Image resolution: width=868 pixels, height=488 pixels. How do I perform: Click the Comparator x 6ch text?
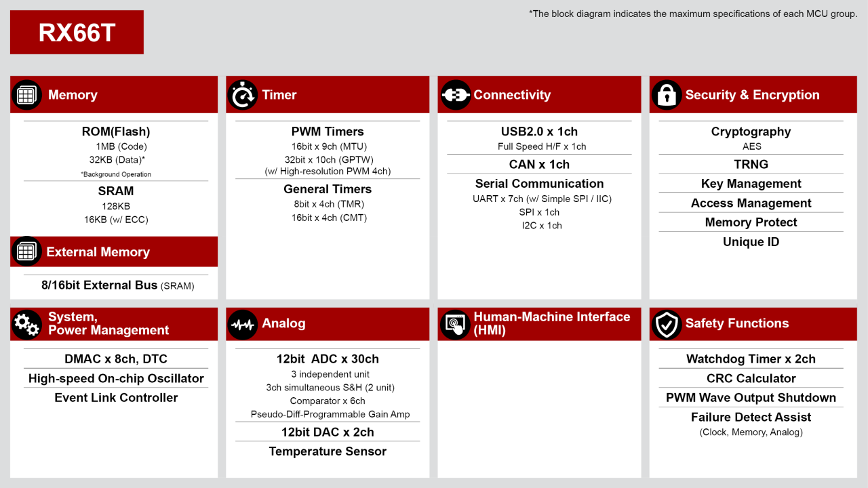[328, 401]
